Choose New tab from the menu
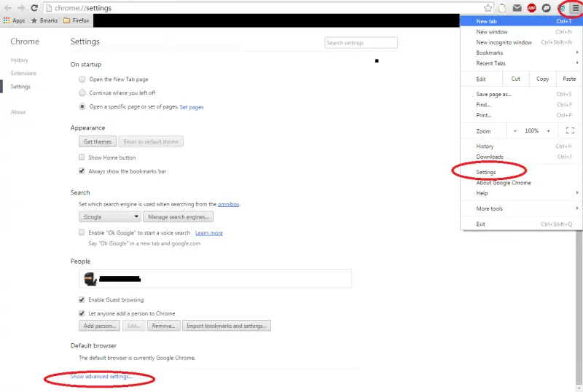The image size is (583, 392). coord(521,21)
